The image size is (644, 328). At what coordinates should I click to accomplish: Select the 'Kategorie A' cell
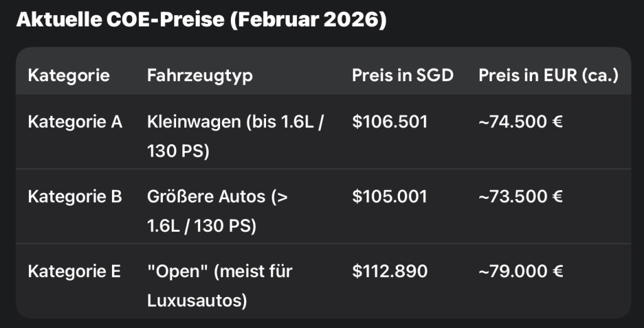[75, 122]
